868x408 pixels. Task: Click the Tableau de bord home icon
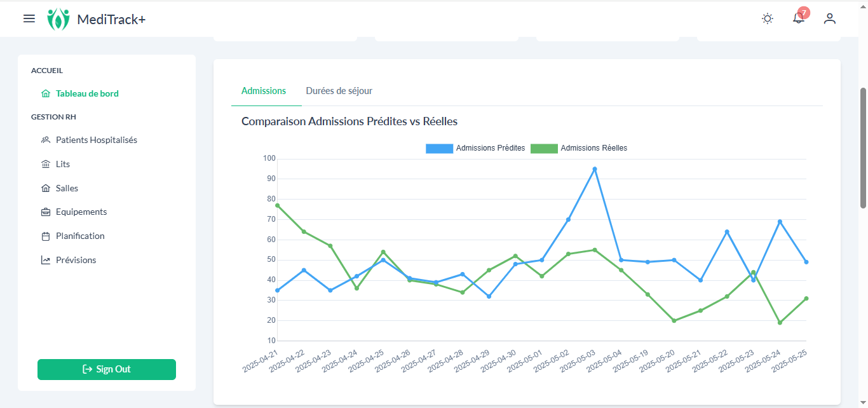pos(45,93)
